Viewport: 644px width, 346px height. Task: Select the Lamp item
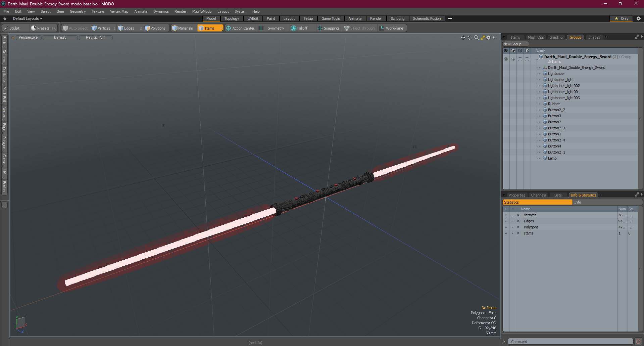552,158
